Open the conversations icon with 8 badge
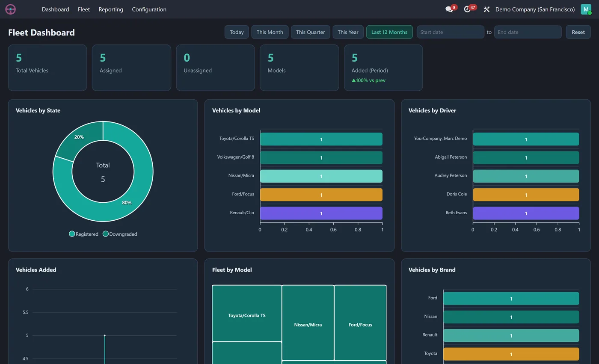 pos(449,9)
